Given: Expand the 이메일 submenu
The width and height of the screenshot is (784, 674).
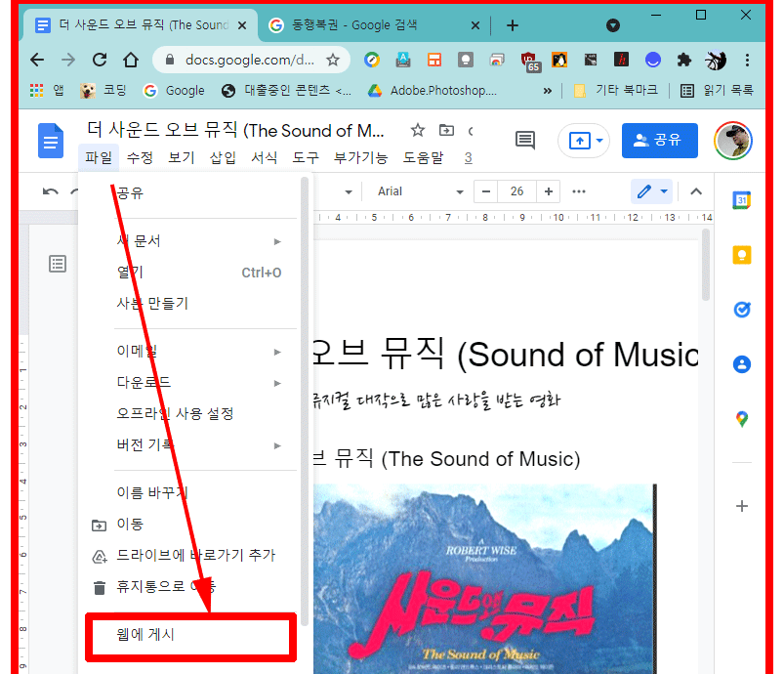Looking at the screenshot, I should pyautogui.click(x=190, y=352).
